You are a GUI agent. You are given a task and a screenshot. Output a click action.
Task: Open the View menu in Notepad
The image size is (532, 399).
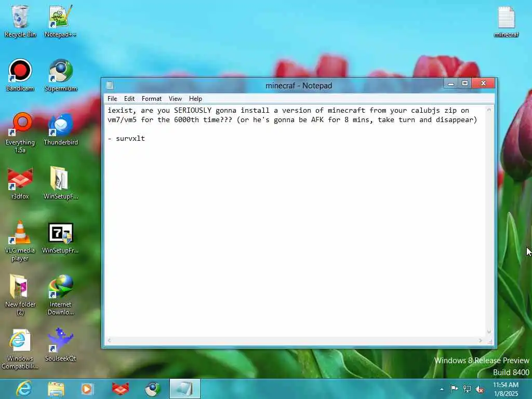[176, 99]
